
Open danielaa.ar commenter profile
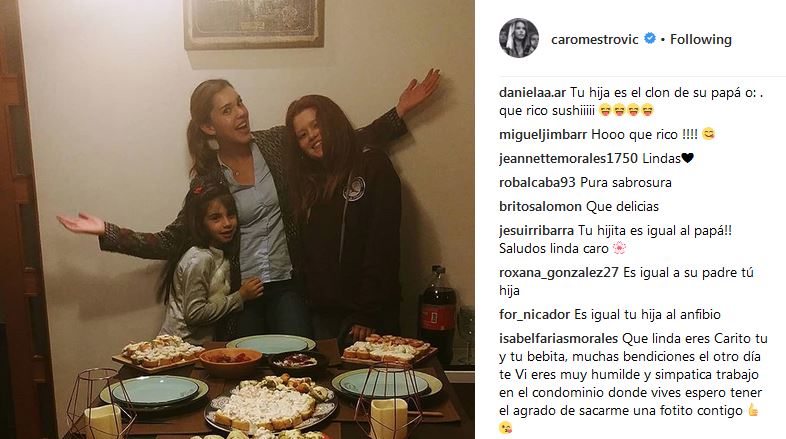click(x=532, y=92)
